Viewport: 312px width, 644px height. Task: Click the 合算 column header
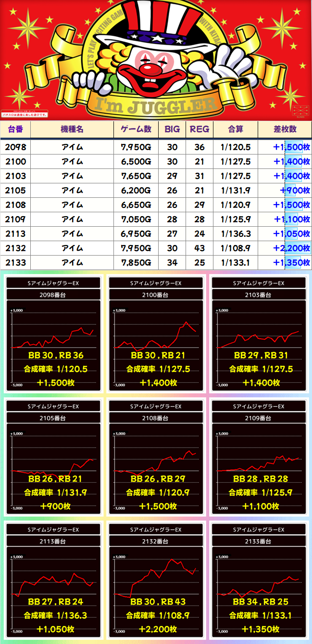coord(235,129)
